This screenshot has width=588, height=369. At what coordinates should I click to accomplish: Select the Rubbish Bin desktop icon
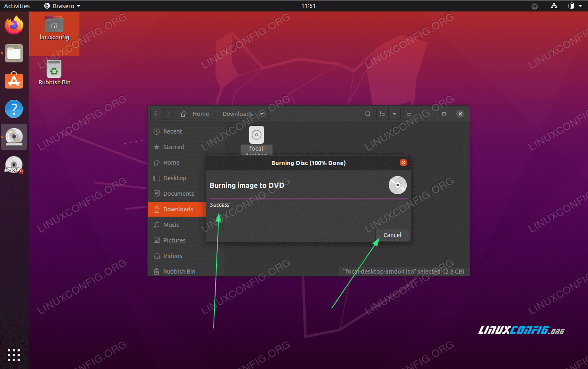click(x=54, y=73)
